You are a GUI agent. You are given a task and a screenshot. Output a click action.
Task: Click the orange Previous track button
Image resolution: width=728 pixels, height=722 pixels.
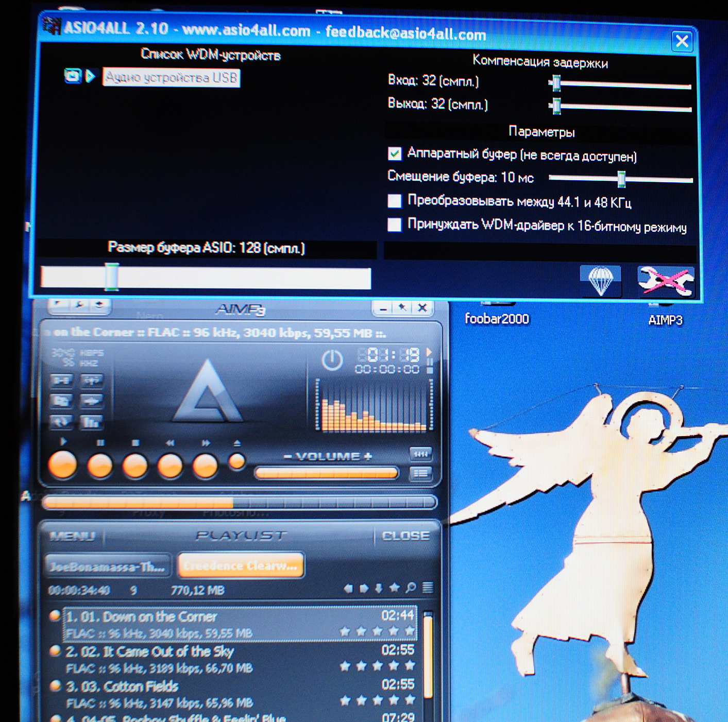pyautogui.click(x=170, y=466)
